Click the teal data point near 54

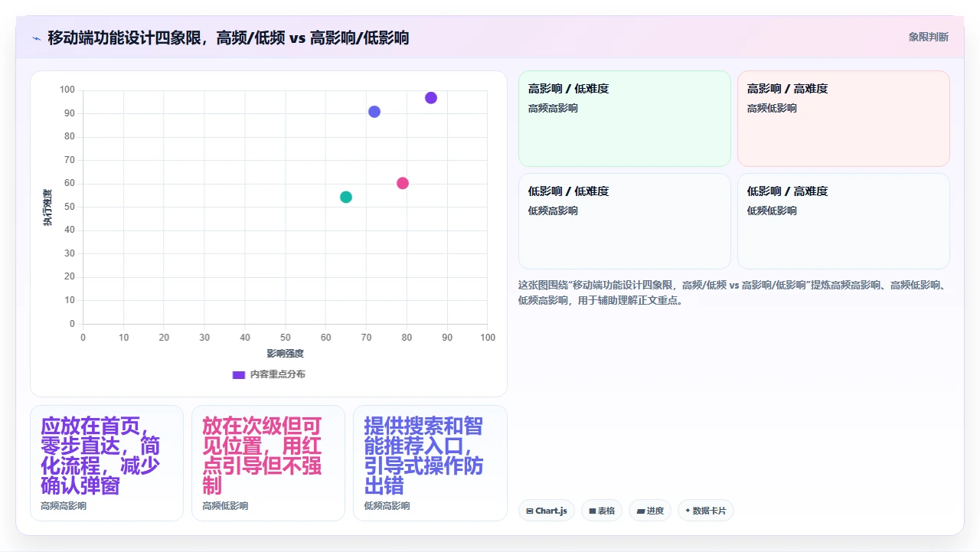(346, 197)
